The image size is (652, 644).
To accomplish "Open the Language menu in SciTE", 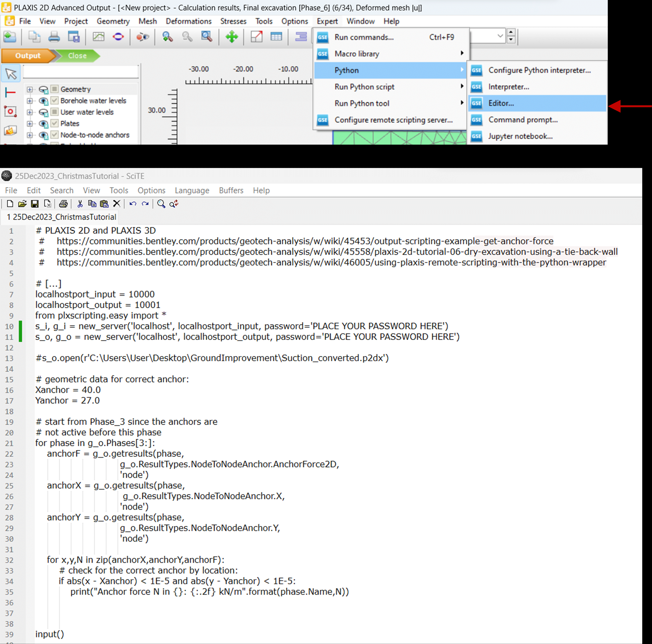I will (x=192, y=190).
